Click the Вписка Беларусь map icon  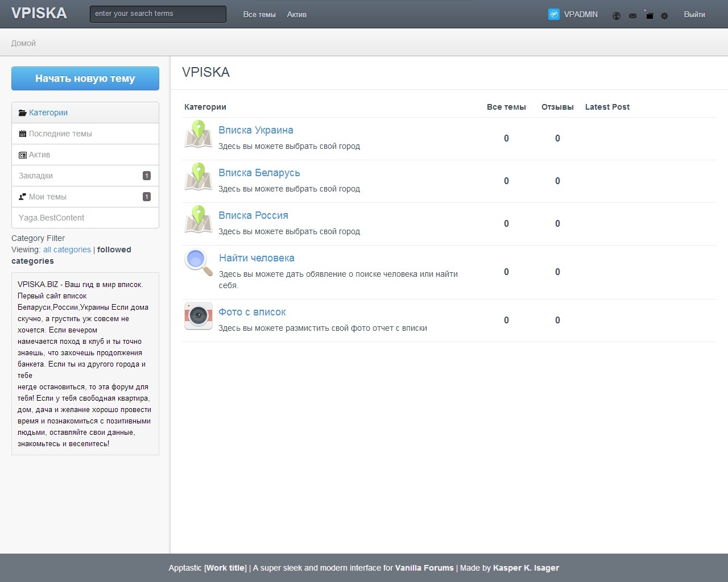tap(198, 177)
